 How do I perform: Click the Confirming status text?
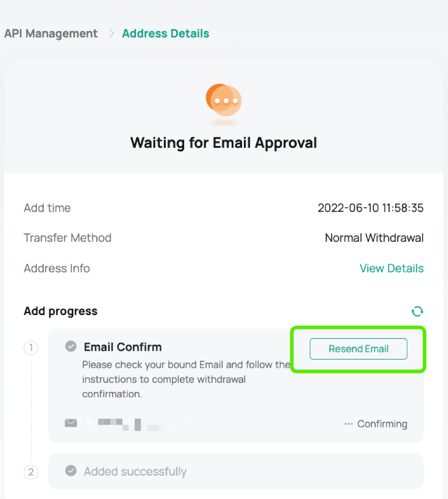coord(382,424)
